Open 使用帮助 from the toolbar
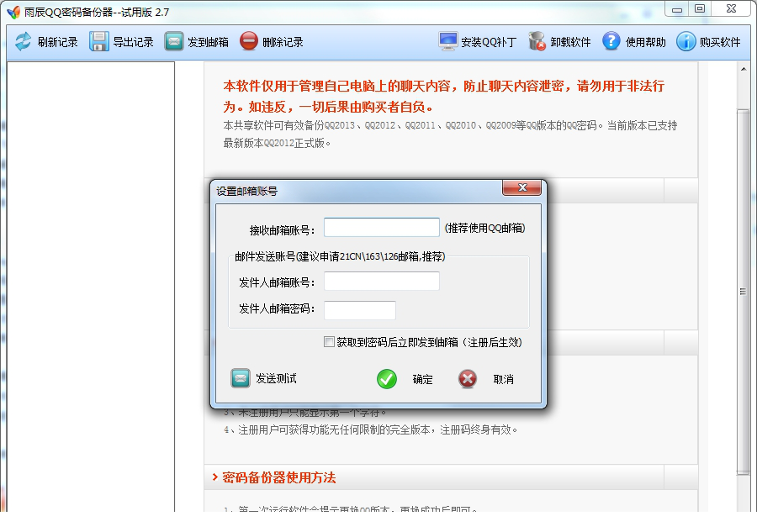Viewport: 757px width, 532px height. [645, 43]
